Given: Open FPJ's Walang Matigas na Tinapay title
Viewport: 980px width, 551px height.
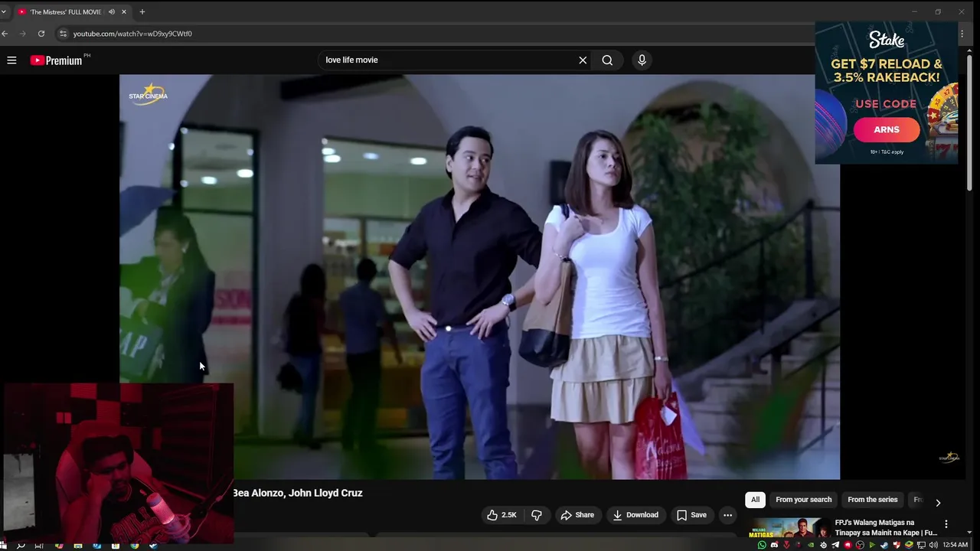Looking at the screenshot, I should (x=886, y=528).
